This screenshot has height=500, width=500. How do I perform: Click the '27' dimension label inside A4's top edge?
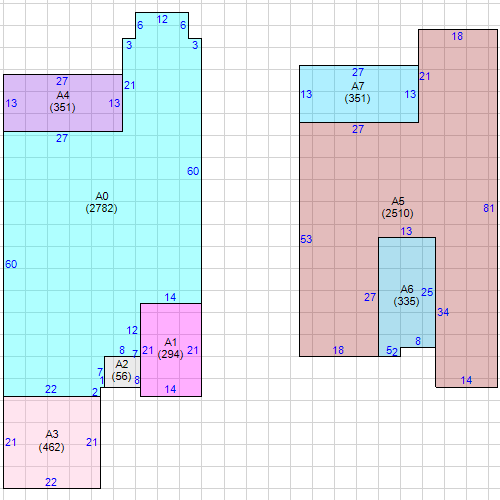tap(62, 81)
